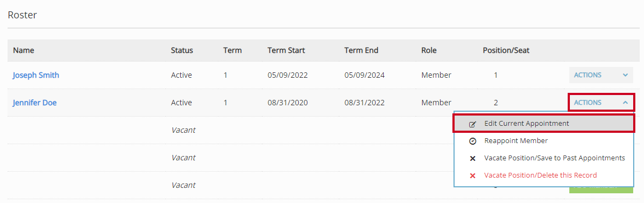The width and height of the screenshot is (644, 203).
Task: Open Jennifer Doe's name link
Action: pyautogui.click(x=35, y=103)
